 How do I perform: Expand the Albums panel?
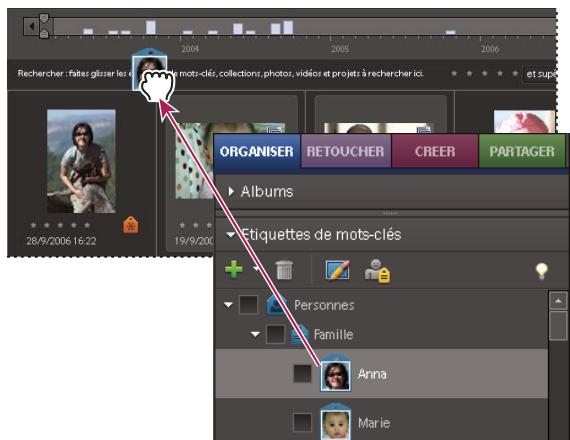point(231,191)
